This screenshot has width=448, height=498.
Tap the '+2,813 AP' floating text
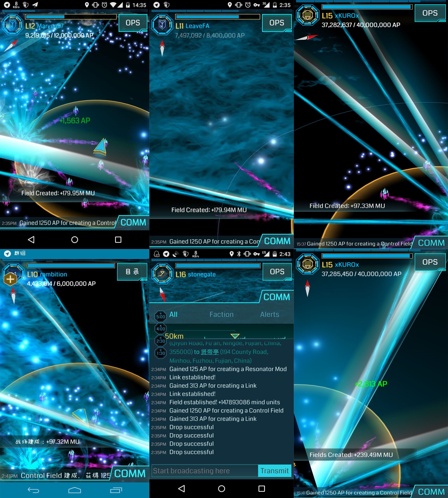tap(371, 384)
